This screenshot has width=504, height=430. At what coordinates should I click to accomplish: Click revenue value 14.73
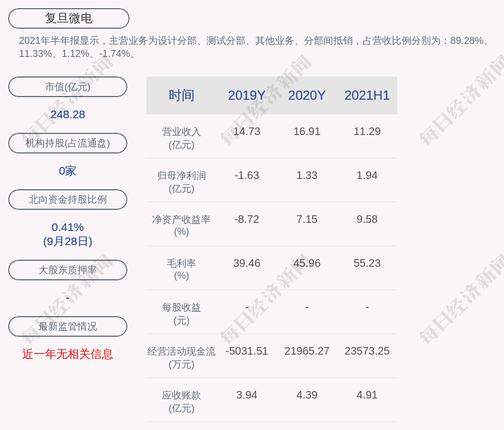[x=247, y=132]
